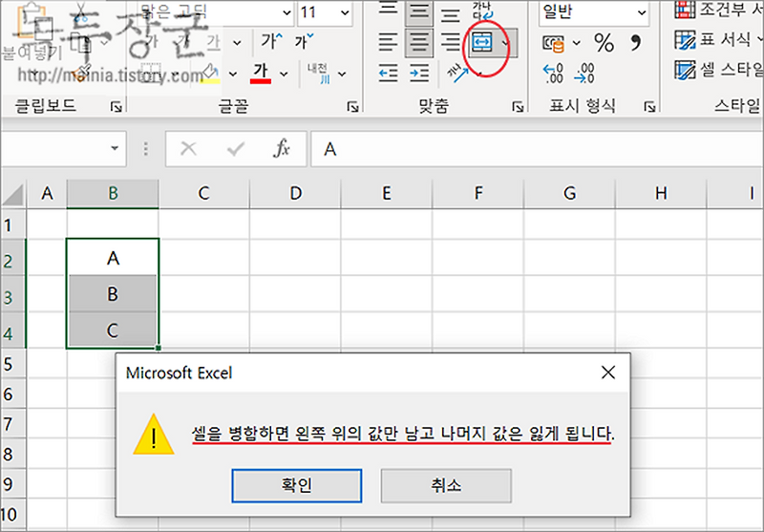
Task: Select the cell containing C in row 4
Action: pos(113,330)
